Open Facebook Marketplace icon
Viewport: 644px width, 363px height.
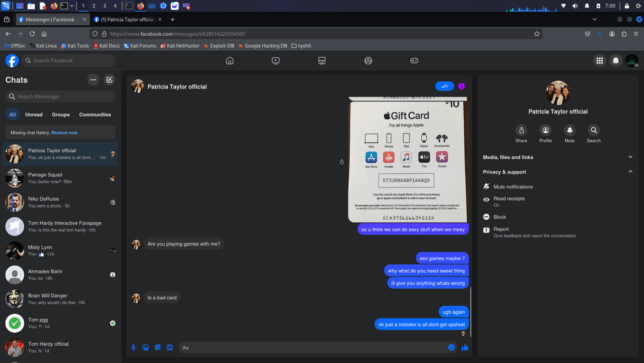pos(322,61)
